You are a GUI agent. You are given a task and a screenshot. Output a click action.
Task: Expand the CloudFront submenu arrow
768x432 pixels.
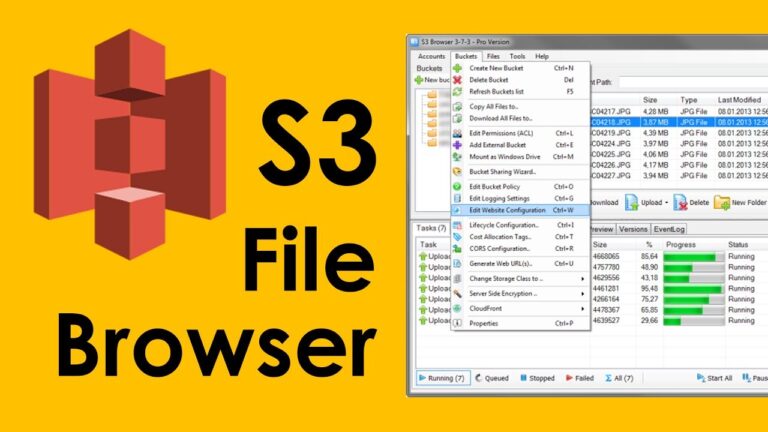[582, 309]
